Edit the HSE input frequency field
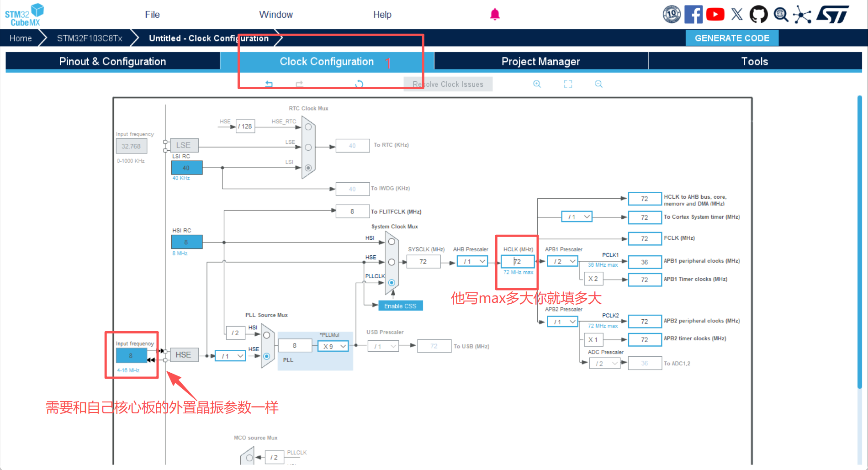The width and height of the screenshot is (868, 470). pos(132,355)
